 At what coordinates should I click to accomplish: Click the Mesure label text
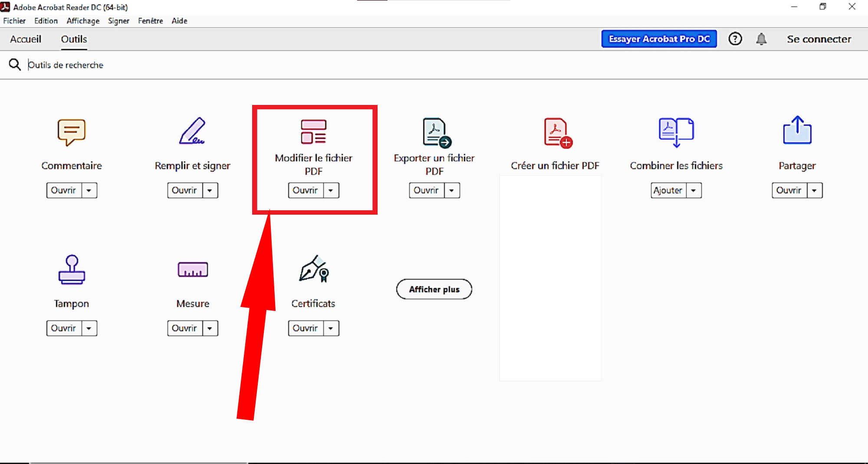coord(193,304)
